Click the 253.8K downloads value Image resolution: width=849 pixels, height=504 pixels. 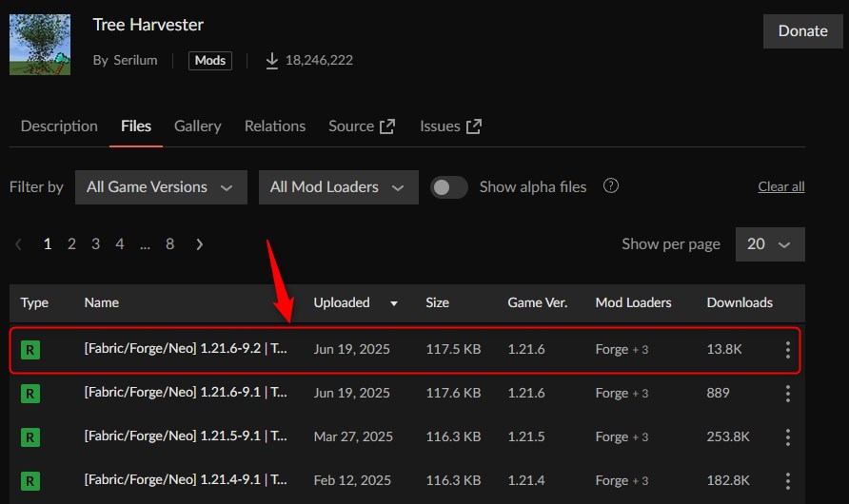[x=728, y=436]
